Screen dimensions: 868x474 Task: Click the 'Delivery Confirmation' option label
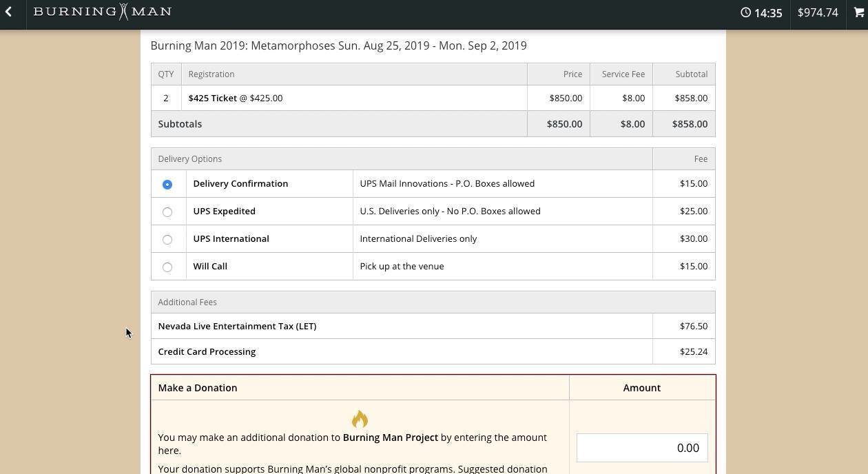pos(240,183)
